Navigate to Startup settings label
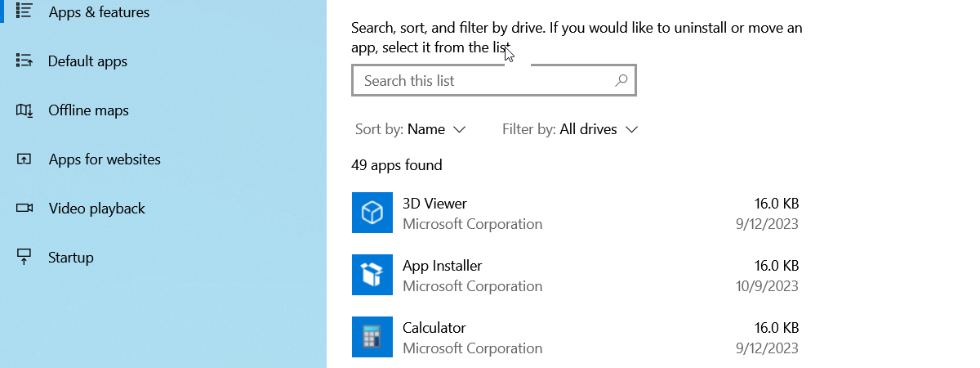This screenshot has height=368, width=980. point(71,258)
